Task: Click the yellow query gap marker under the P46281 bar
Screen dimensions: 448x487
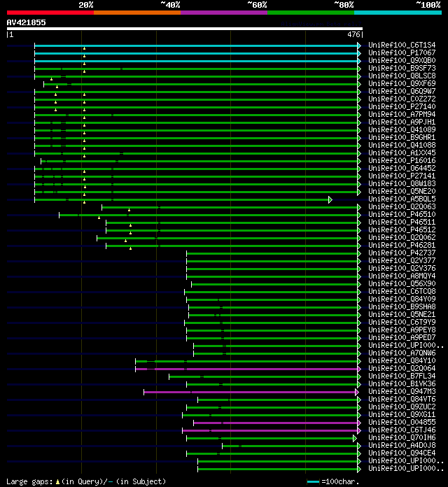Action: coord(130,248)
